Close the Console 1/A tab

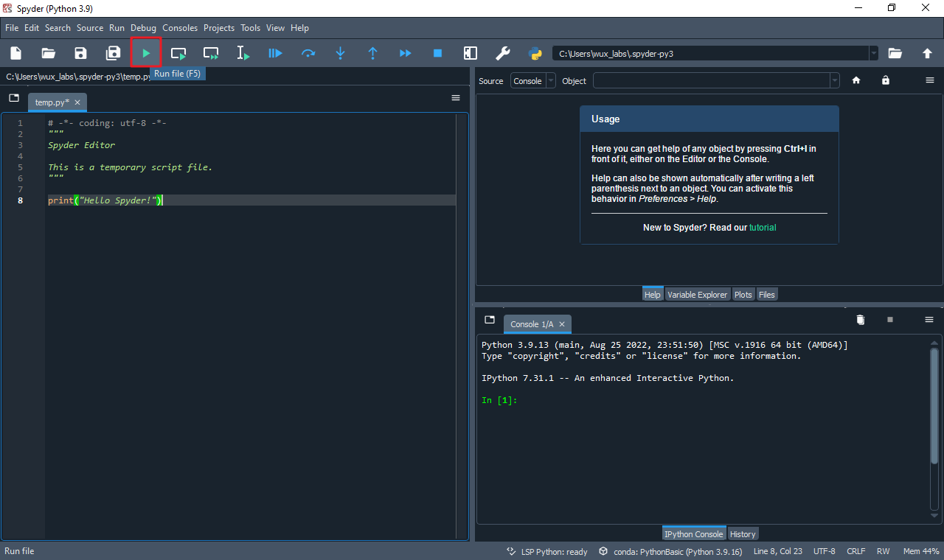point(562,324)
